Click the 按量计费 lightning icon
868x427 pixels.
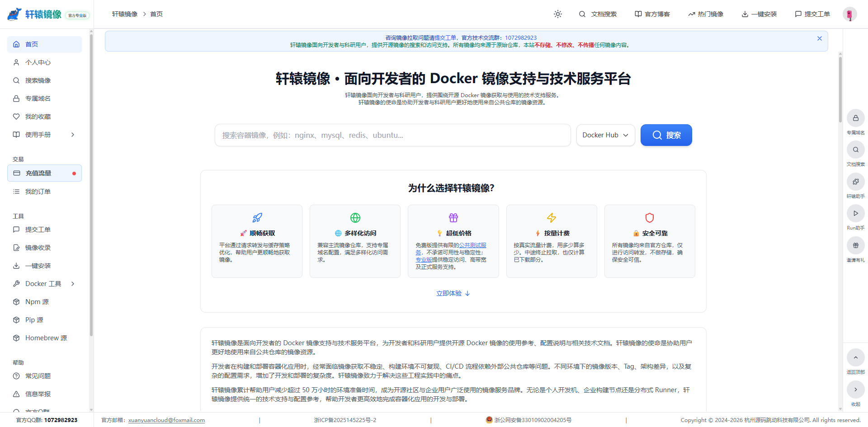(x=552, y=218)
